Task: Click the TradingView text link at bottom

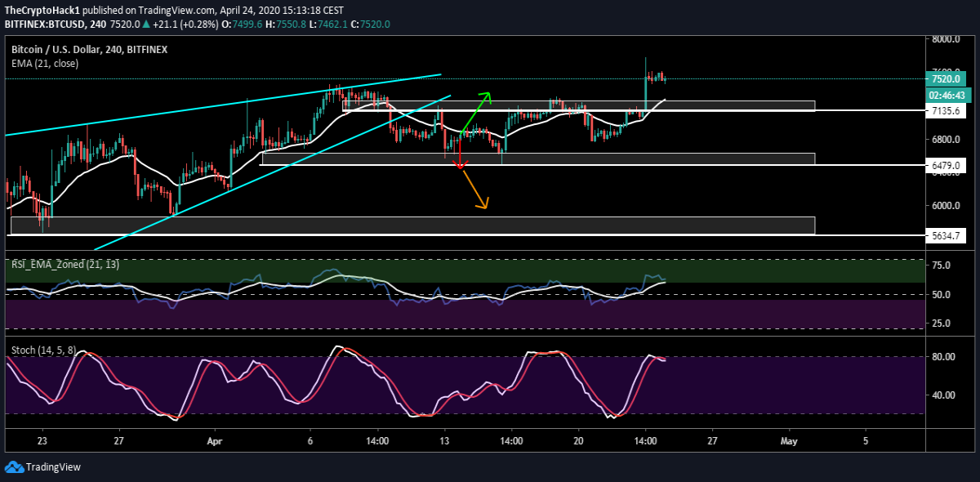Action: coord(53,467)
